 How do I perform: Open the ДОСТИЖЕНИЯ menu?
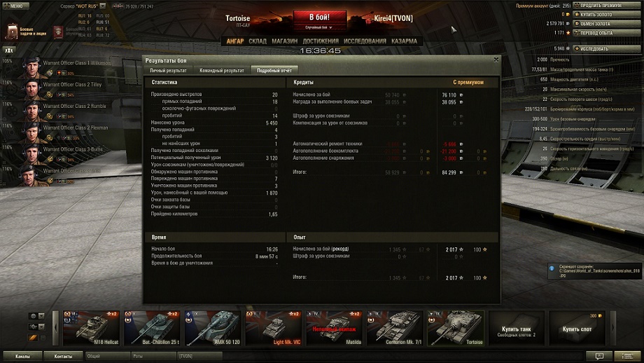(x=321, y=41)
